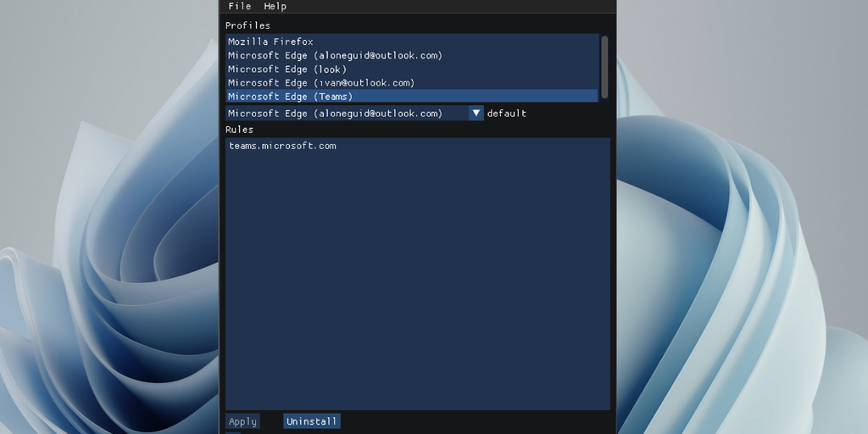This screenshot has height=434, width=868.
Task: Open the Help menu
Action: 275,6
